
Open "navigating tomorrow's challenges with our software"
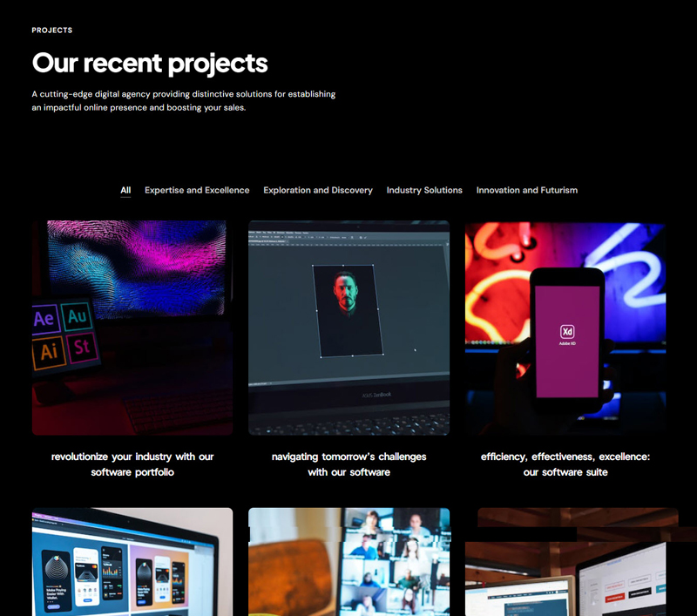348,464
